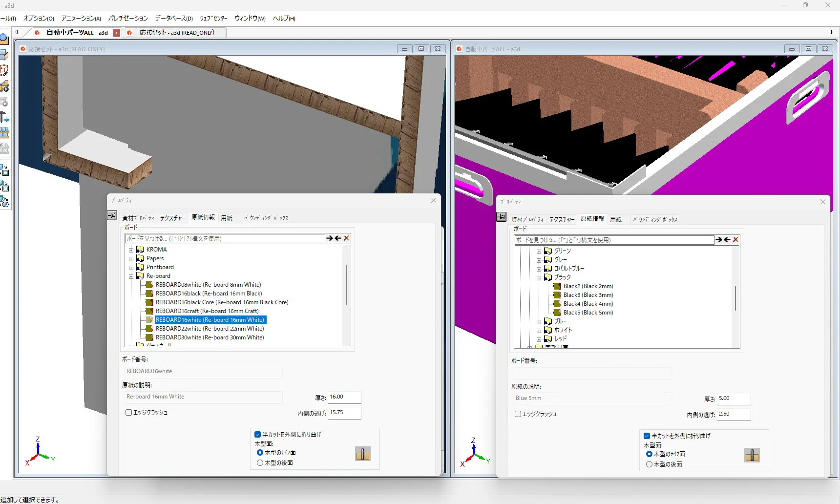Click the wood-grain orientation icon beside 木型面 options
Image resolution: width=840 pixels, height=504 pixels.
click(x=363, y=453)
